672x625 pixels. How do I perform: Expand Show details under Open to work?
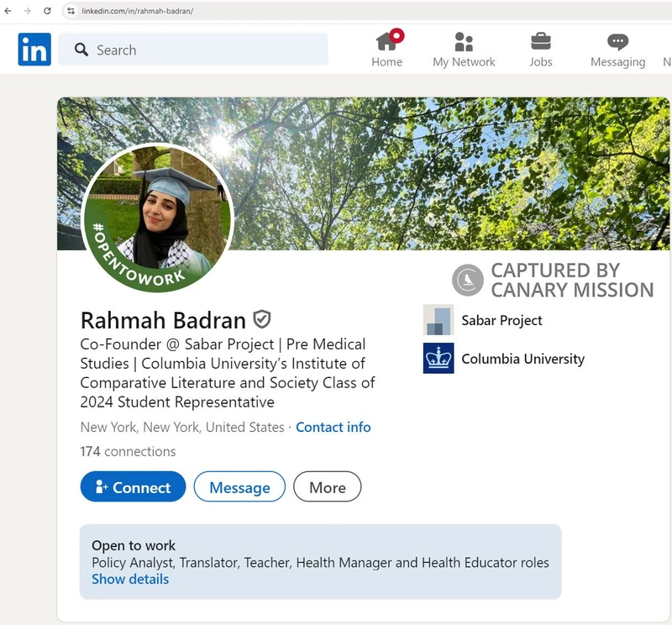[x=130, y=579]
